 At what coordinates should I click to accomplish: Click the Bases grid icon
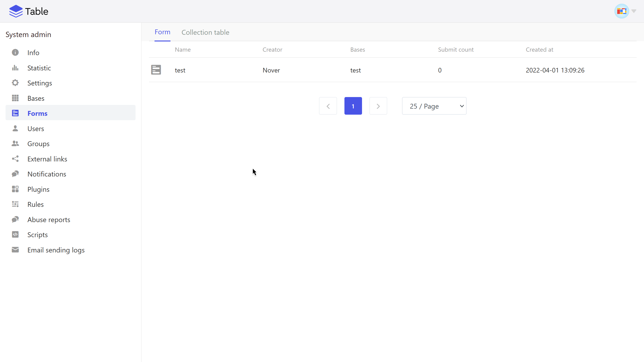15,98
